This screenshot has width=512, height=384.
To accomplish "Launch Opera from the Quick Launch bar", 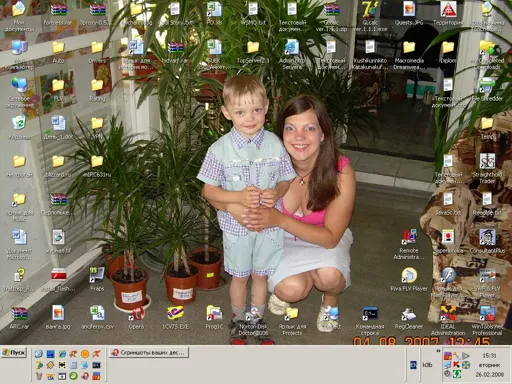I will (x=85, y=376).
